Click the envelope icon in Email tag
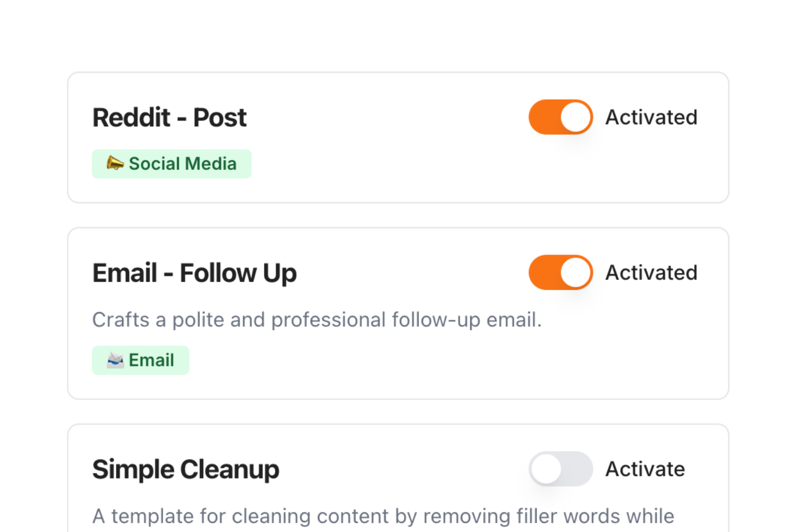 pyautogui.click(x=115, y=360)
